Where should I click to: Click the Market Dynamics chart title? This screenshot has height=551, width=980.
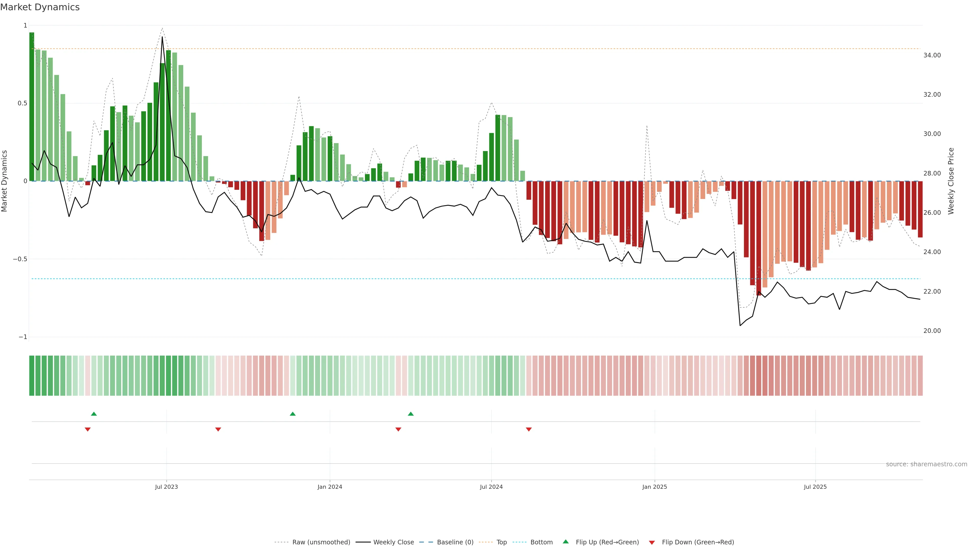[x=40, y=7]
